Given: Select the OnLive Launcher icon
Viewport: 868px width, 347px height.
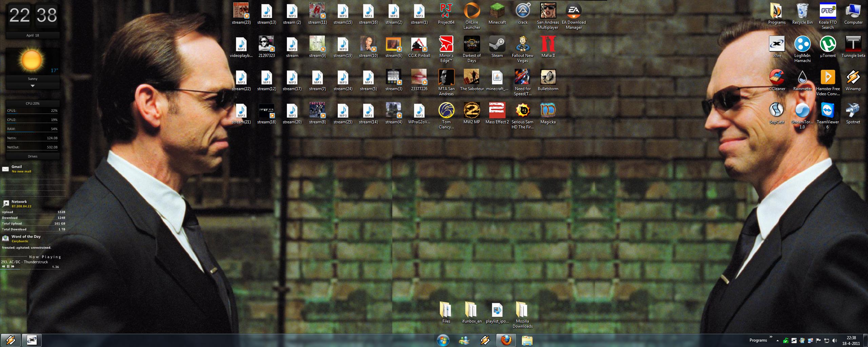Looking at the screenshot, I should (x=472, y=16).
